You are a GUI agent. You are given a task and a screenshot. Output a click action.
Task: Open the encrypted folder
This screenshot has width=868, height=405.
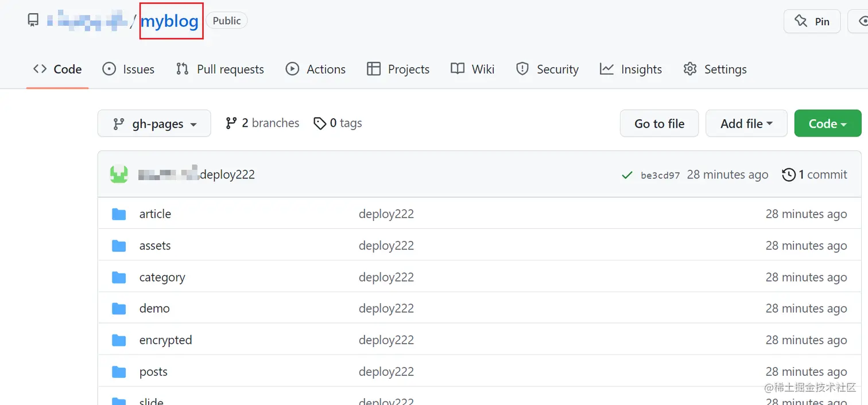click(165, 340)
